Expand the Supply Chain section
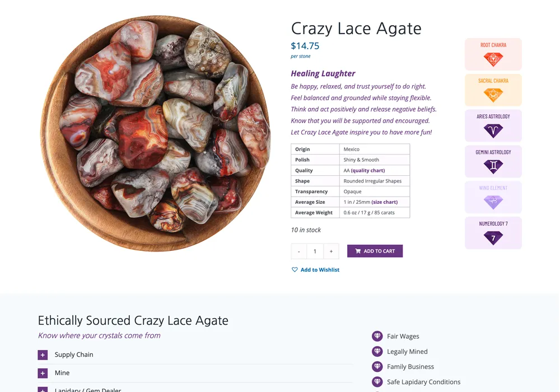Screen dimensions: 560x392 [x=43, y=354]
